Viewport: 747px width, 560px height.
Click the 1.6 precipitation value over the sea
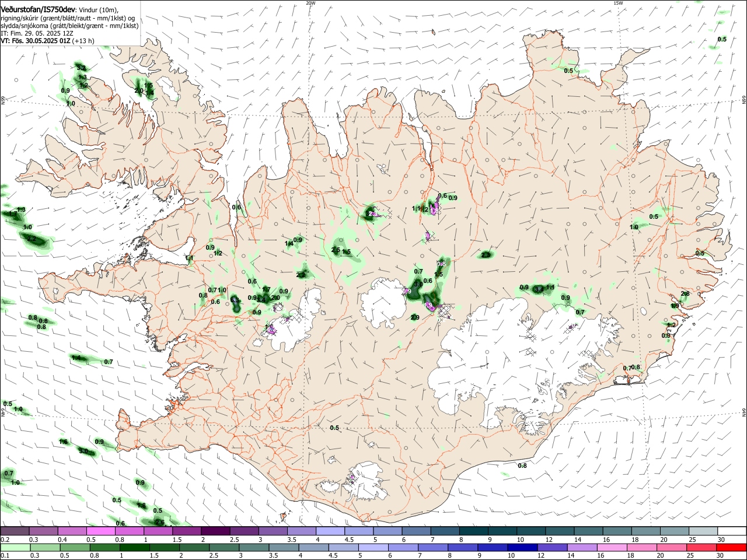pos(64,442)
